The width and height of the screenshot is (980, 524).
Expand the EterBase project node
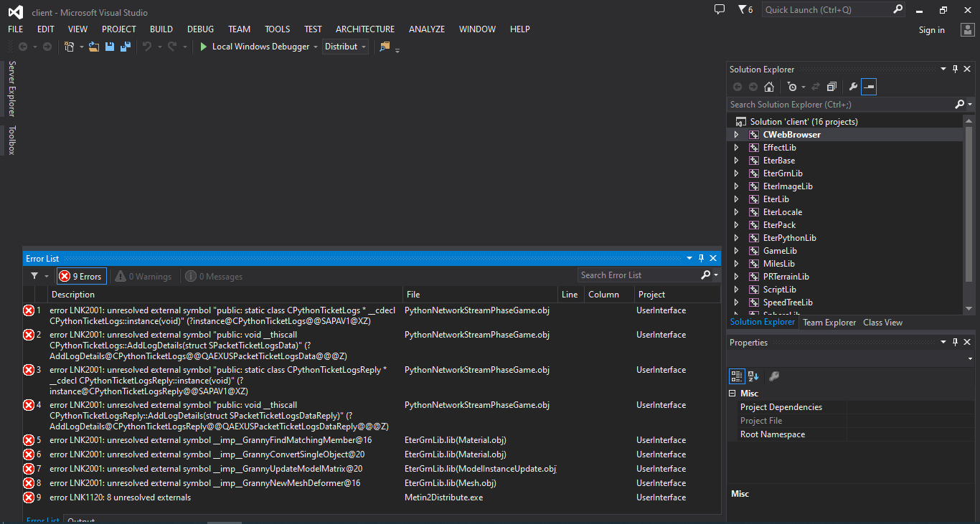736,161
